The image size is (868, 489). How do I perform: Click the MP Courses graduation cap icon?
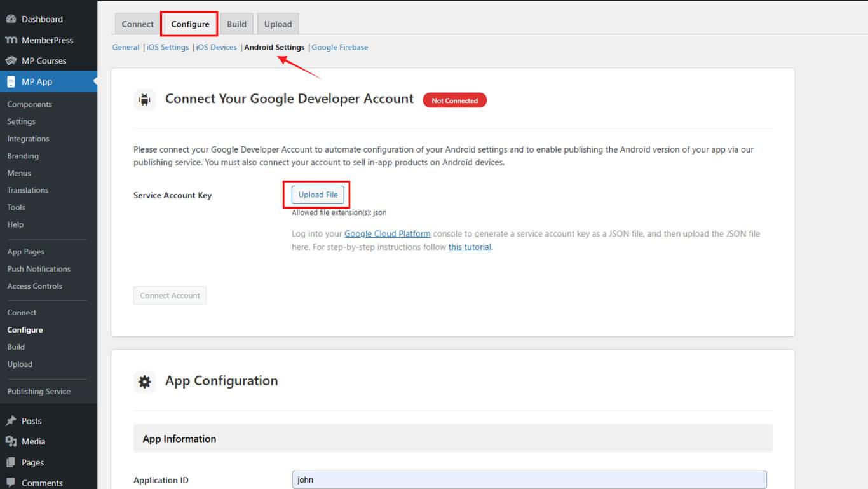[11, 61]
